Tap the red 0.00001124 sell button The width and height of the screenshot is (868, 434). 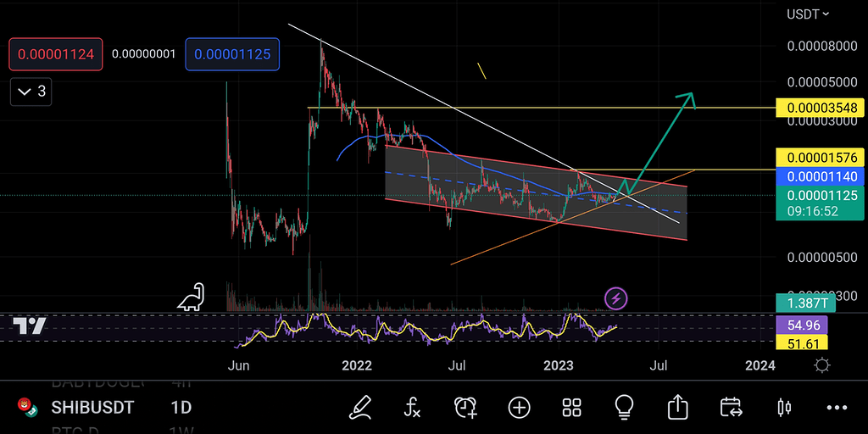[x=56, y=54]
